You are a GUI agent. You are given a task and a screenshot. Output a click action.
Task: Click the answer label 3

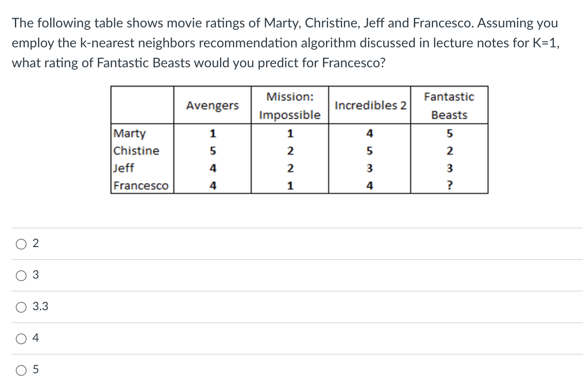tap(35, 275)
